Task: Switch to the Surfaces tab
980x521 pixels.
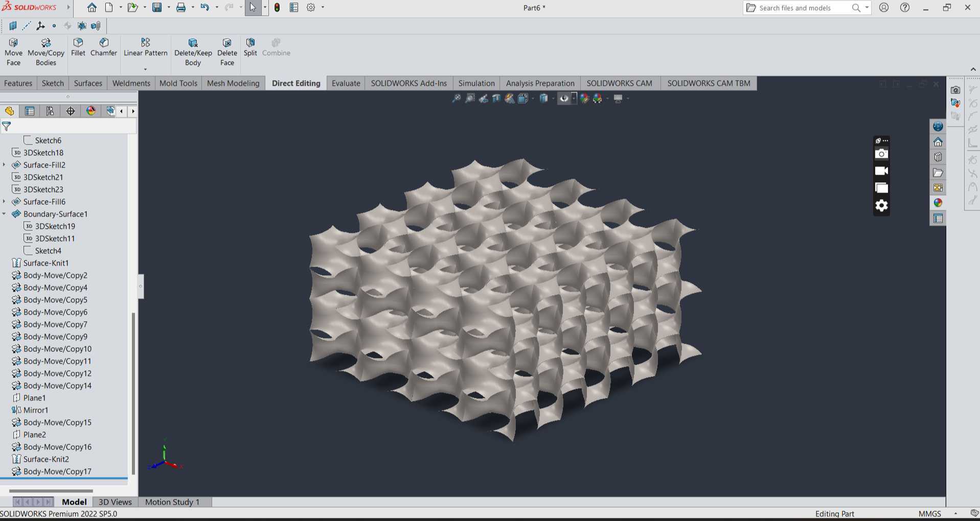Action: pyautogui.click(x=88, y=83)
